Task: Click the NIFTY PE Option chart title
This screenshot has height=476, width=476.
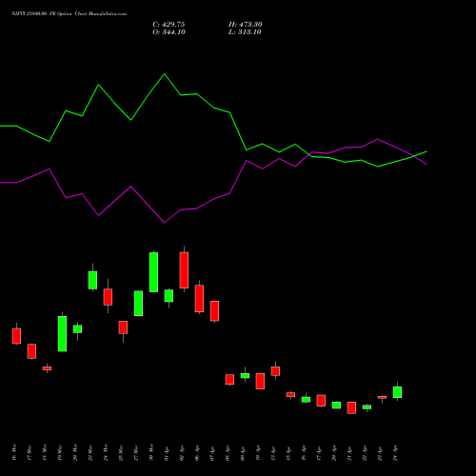Action: (69, 14)
